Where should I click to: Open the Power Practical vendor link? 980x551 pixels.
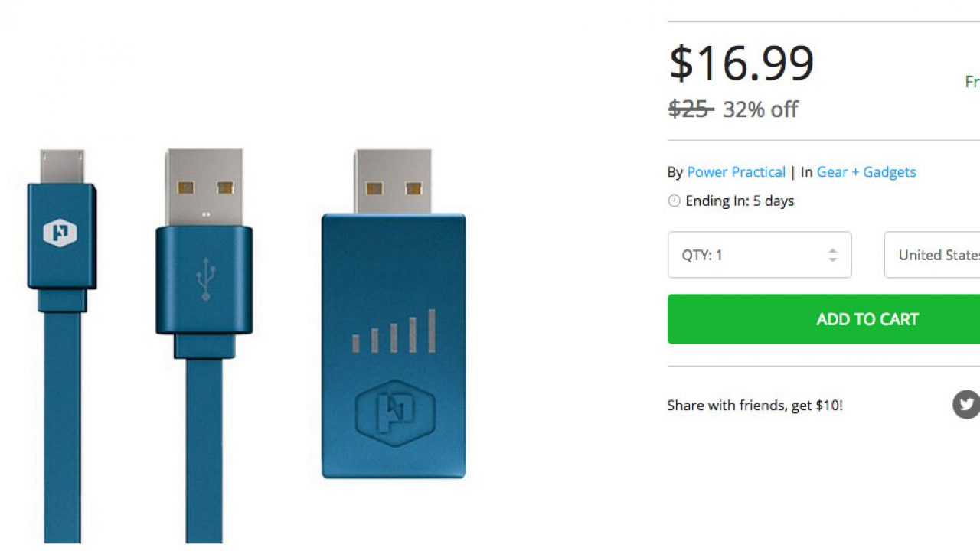(x=736, y=172)
